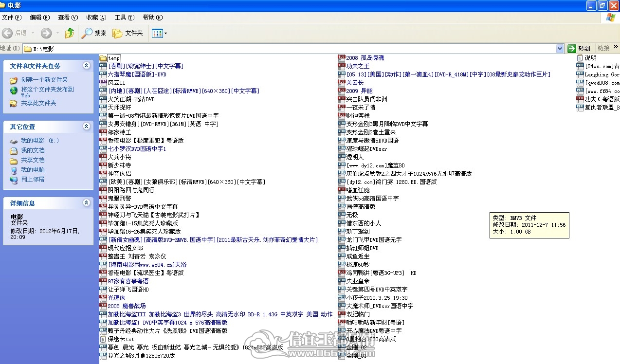
Task: Click 将这个文件夹发布到 Web link
Action: [47, 92]
